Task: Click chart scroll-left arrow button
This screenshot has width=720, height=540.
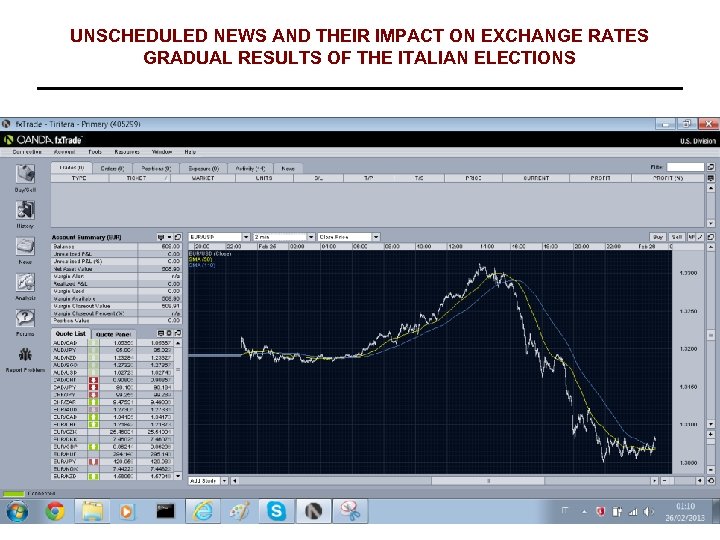Action: pos(235,481)
